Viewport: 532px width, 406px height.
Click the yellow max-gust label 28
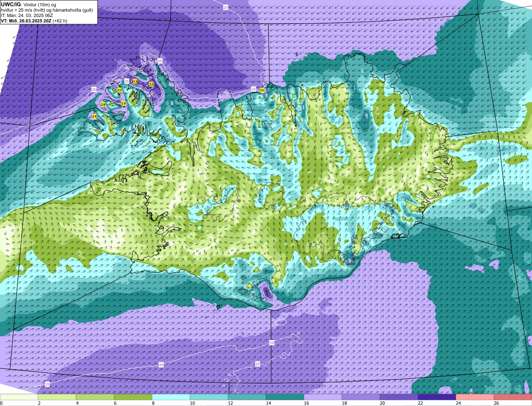click(103, 105)
